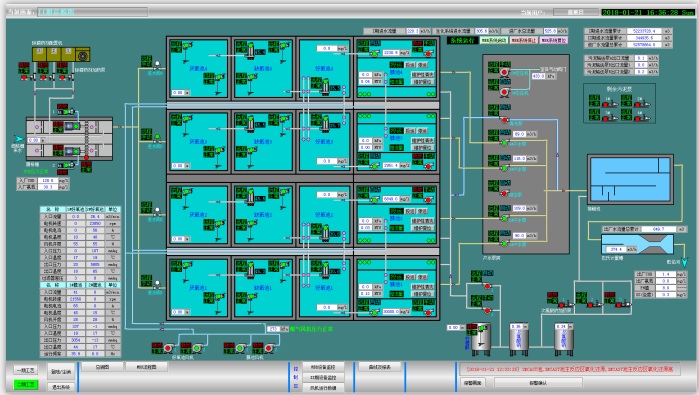Click the Parshall flume flow meter graphic
The image size is (699, 395).
[637, 244]
